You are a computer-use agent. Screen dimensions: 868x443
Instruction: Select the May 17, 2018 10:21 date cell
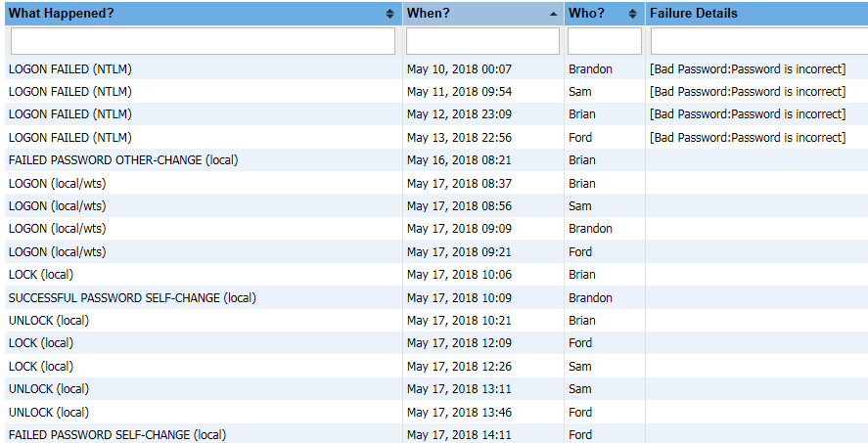pos(460,321)
